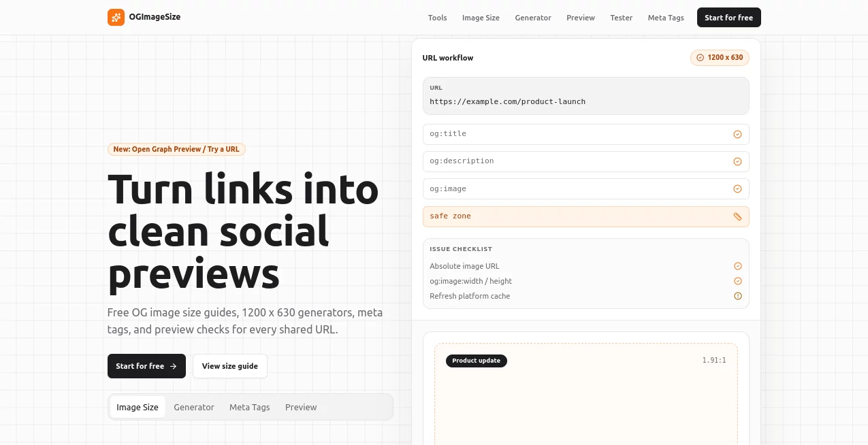
Task: Click the URL input field
Action: [x=586, y=96]
